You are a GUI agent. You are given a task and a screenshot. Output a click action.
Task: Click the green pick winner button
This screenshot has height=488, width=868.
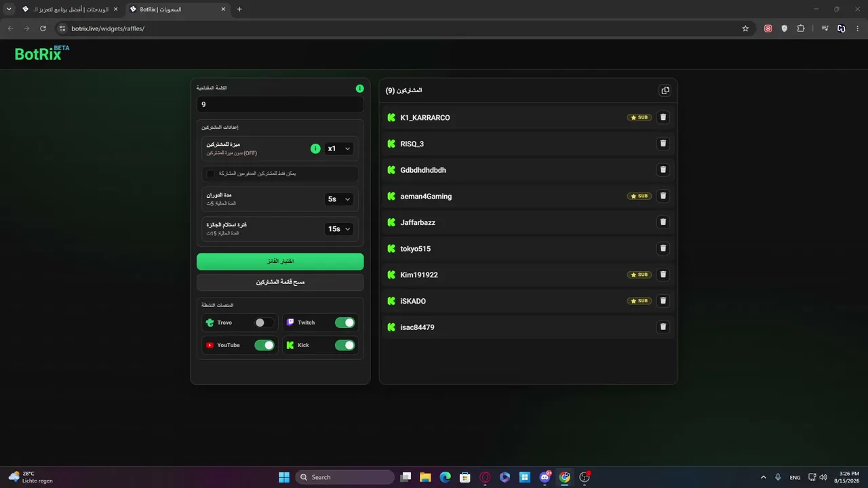280,262
